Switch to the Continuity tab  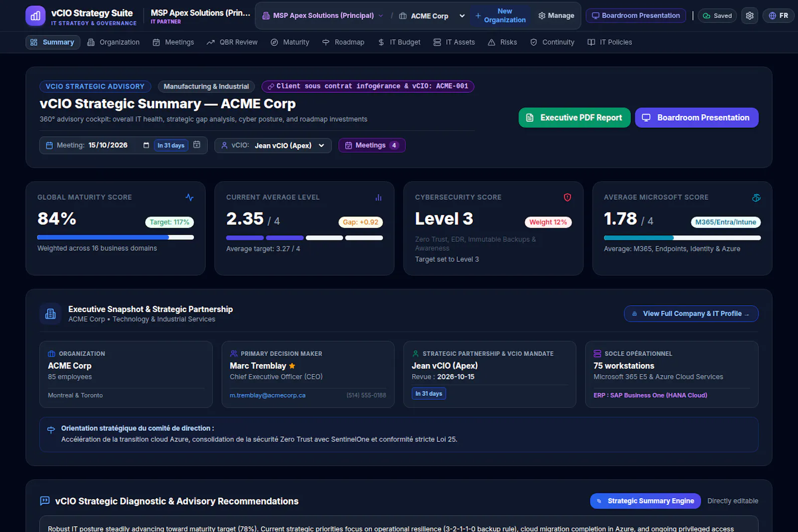click(x=552, y=42)
